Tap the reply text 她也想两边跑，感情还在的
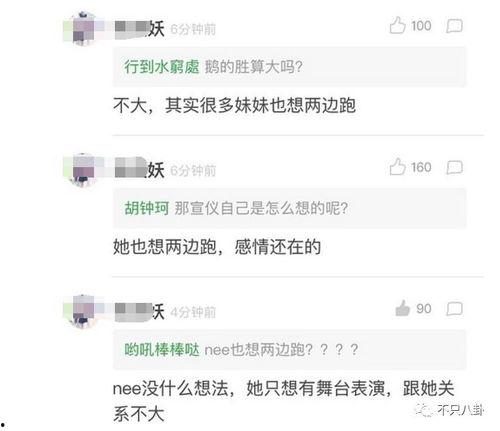Screen dimensions: 500x431 click(217, 247)
